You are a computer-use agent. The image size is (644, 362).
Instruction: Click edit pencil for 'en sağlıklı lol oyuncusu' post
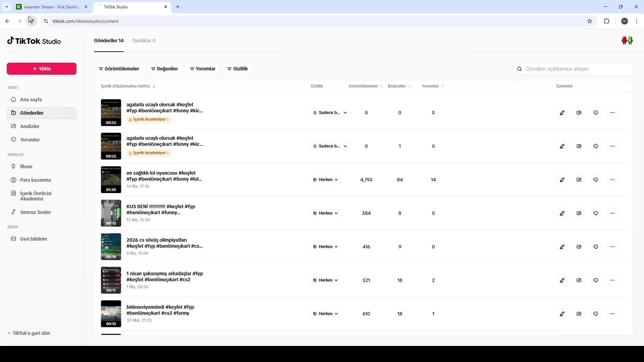coord(562,179)
